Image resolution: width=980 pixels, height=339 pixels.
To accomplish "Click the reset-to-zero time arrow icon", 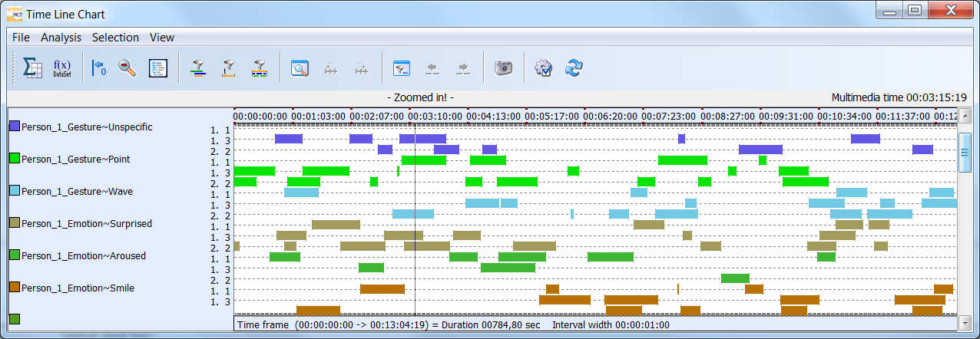I will (x=98, y=68).
